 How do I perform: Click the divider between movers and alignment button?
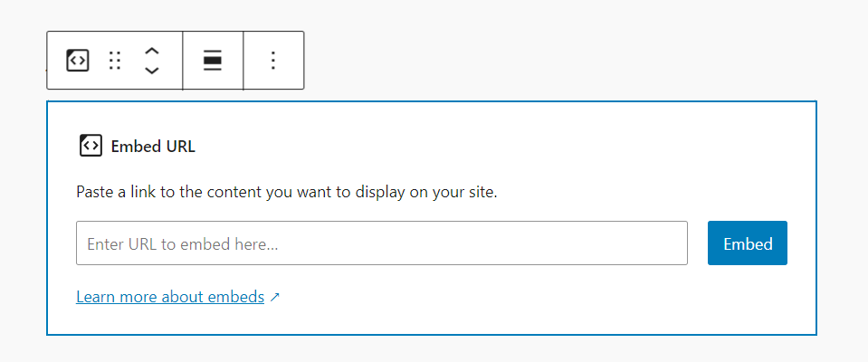(183, 61)
